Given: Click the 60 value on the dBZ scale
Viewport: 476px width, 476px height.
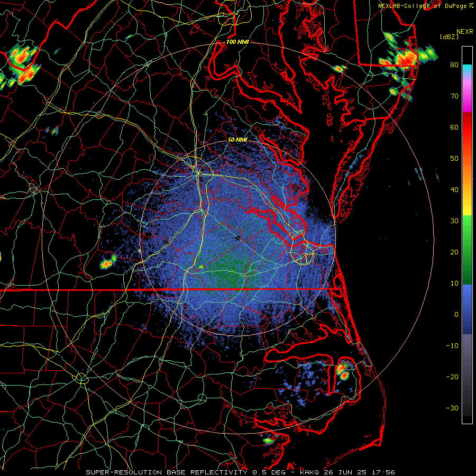Looking at the screenshot, I should [454, 127].
